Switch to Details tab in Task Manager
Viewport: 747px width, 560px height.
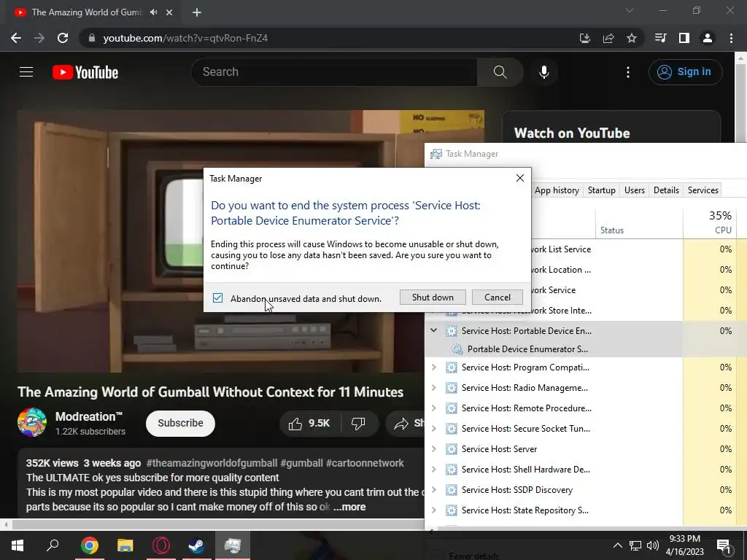666,190
